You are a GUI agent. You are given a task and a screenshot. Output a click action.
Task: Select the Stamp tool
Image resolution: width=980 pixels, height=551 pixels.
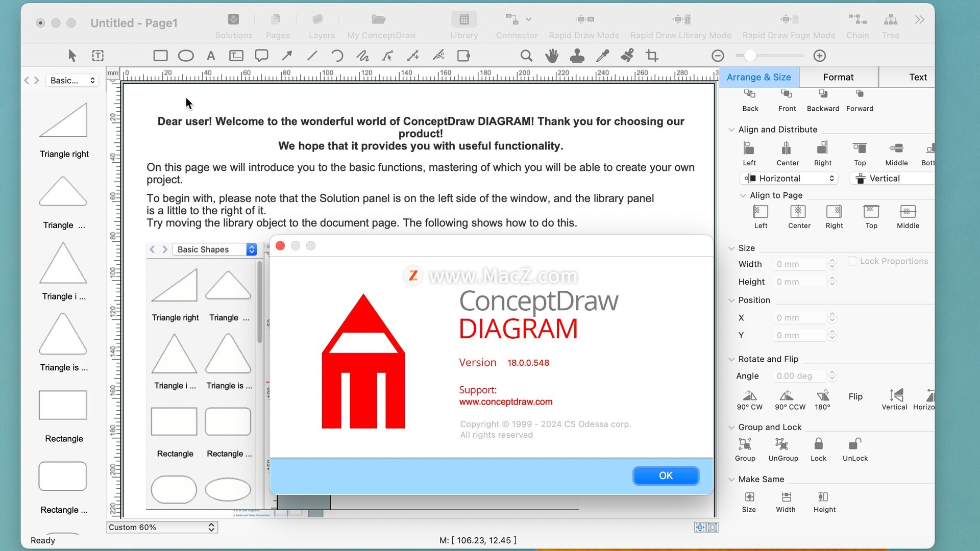pyautogui.click(x=577, y=56)
